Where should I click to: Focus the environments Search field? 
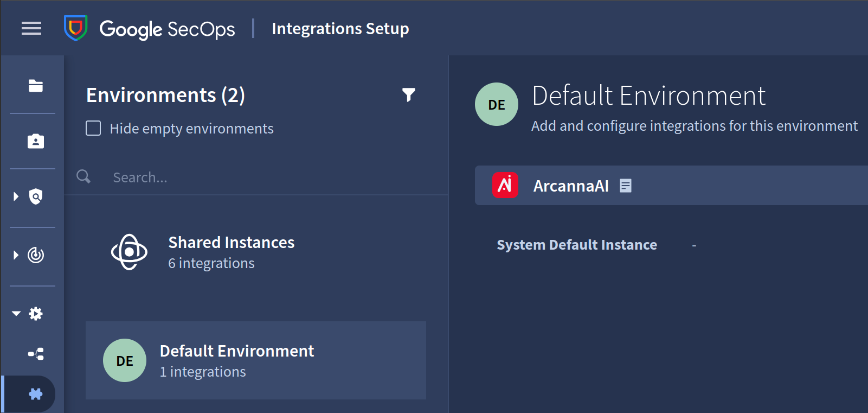tap(256, 177)
